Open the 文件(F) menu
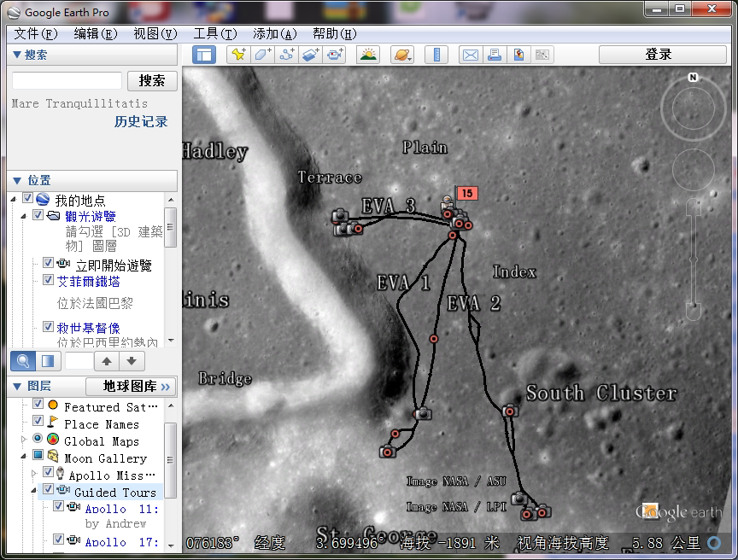 click(x=36, y=34)
